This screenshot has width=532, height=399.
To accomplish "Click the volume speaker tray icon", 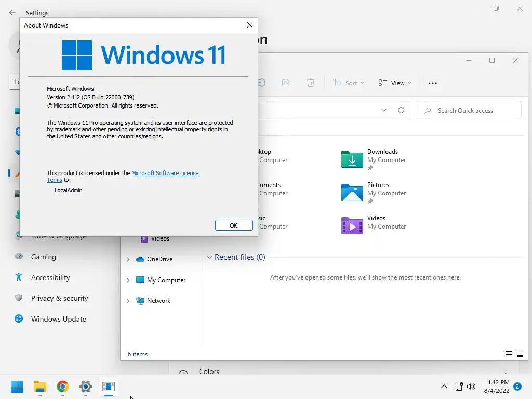I will click(471, 387).
